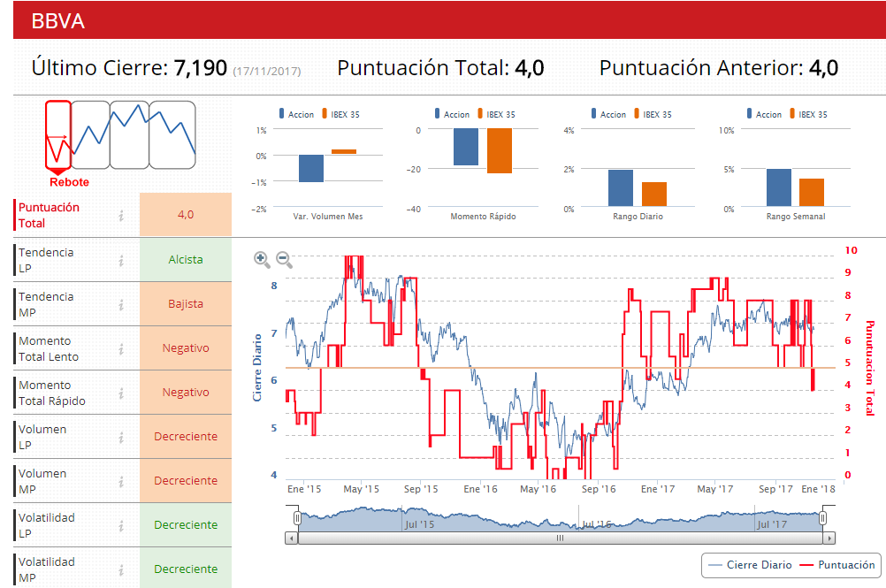Click the Tendencia LP row label

pos(46,260)
